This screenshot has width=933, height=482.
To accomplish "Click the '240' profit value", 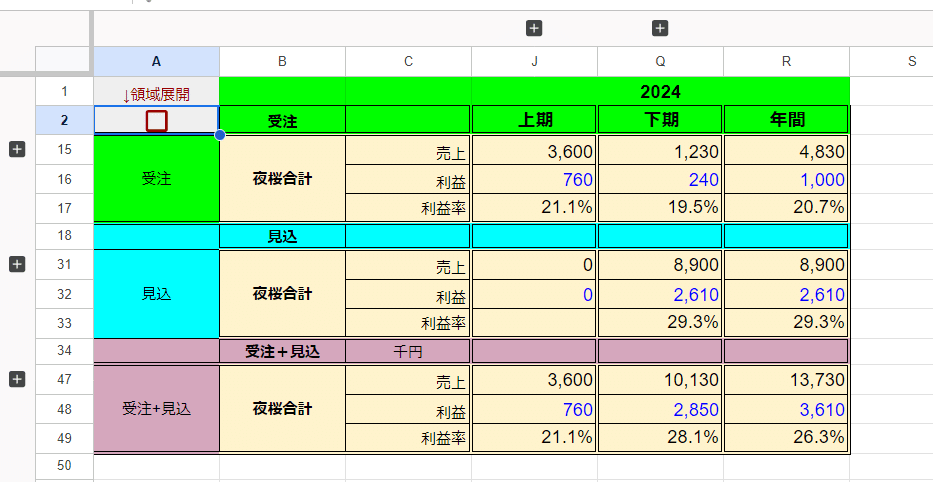I will coord(660,179).
